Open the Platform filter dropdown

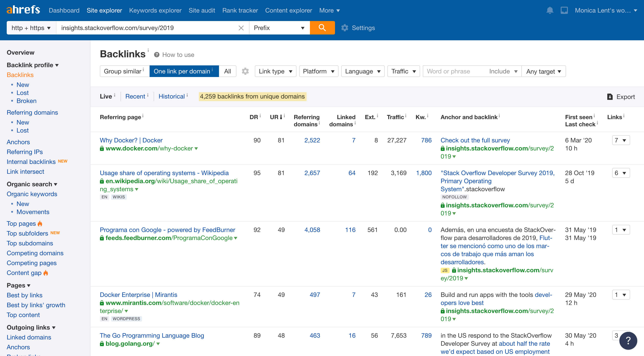pos(318,71)
